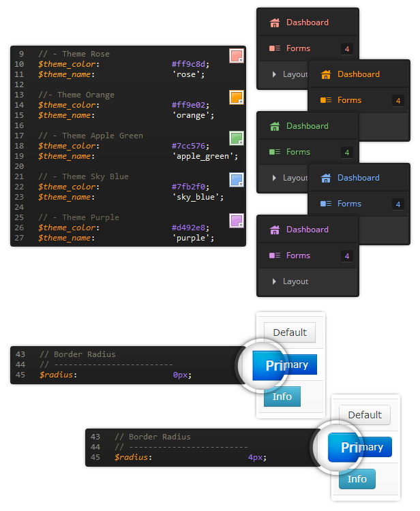Click the purple "4" badge beside Forms

point(346,256)
